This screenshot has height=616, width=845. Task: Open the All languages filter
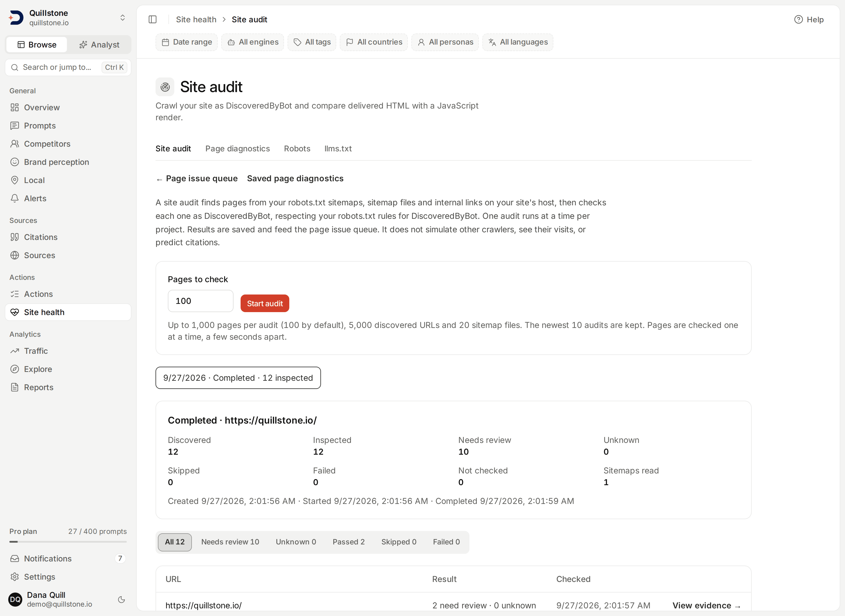click(518, 42)
